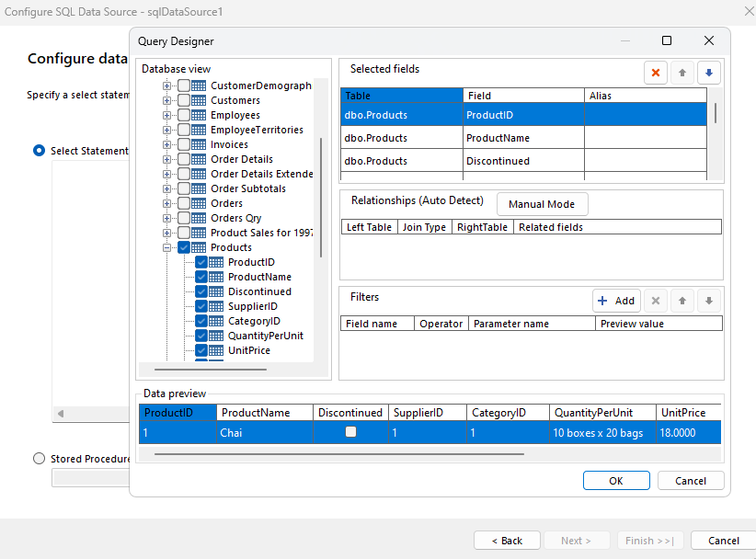The width and height of the screenshot is (756, 559).
Task: Switch relationships to Manual Mode
Action: click(x=542, y=204)
